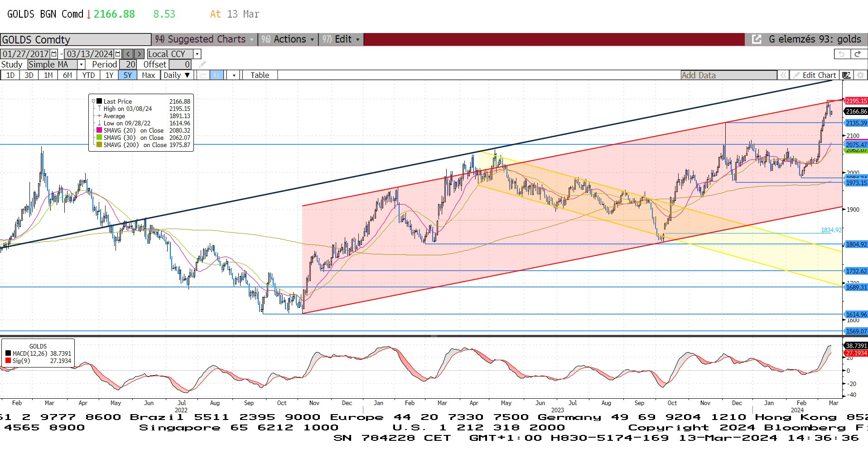This screenshot has height=463, width=868.
Task: Open the Edit dropdown menu
Action: coord(341,39)
